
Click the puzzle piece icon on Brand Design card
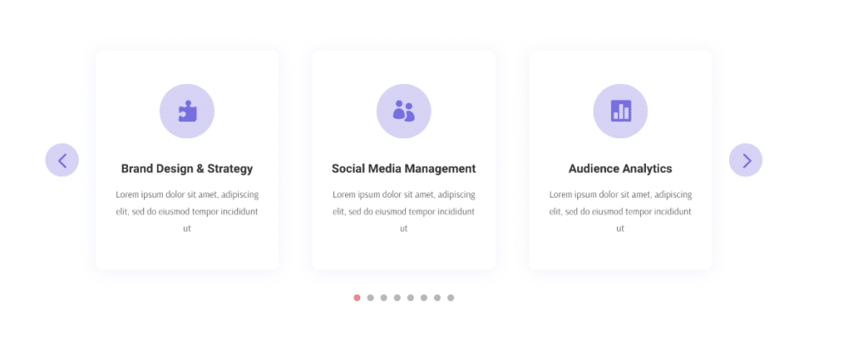[187, 111]
